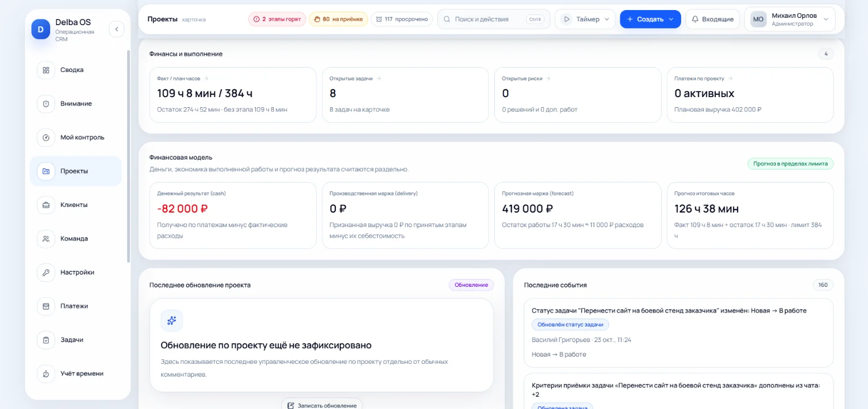Click the Платежи card icon

[x=46, y=306]
